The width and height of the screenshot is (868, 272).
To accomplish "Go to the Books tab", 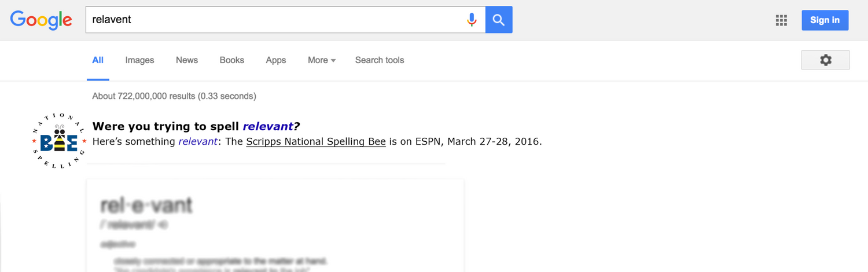I will pyautogui.click(x=231, y=60).
